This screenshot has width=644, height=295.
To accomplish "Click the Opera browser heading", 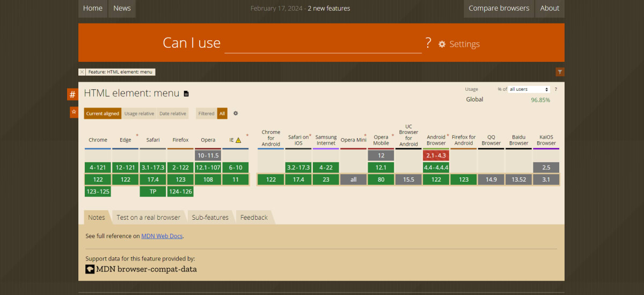I will point(208,140).
